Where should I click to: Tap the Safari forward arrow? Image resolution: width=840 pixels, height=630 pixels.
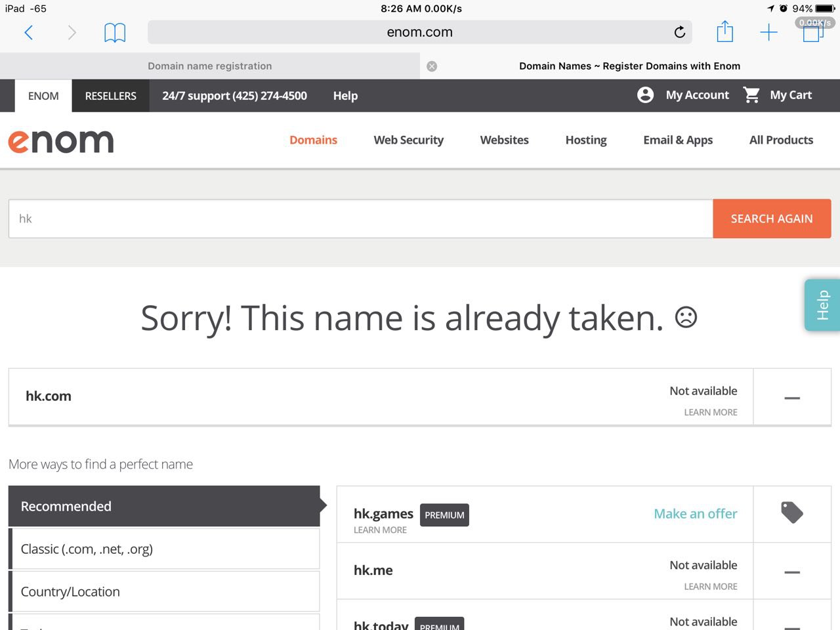pyautogui.click(x=72, y=32)
